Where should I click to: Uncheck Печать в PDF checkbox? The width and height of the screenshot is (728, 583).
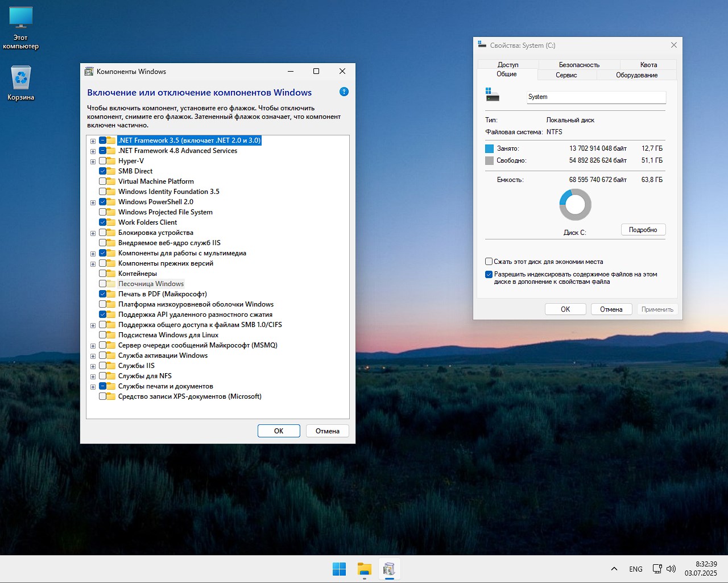pos(102,294)
